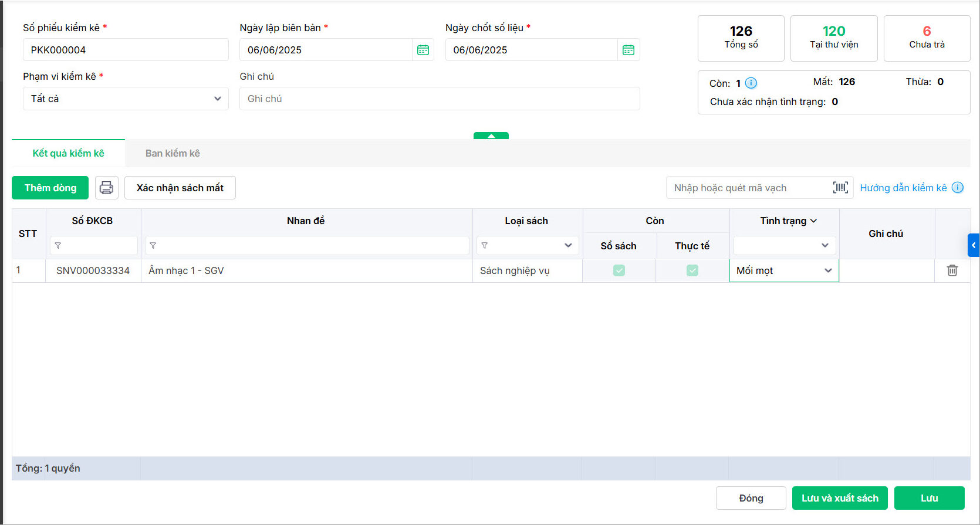Click the print icon button
980x525 pixels.
[107, 188]
